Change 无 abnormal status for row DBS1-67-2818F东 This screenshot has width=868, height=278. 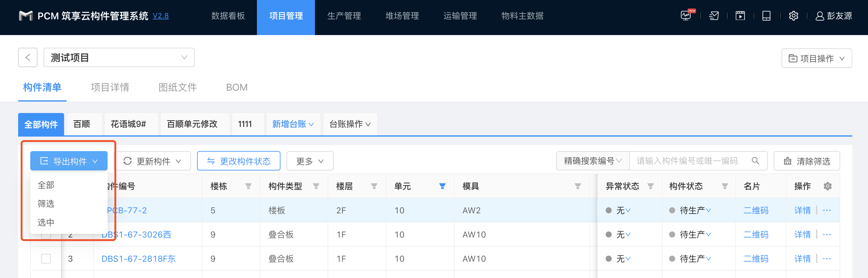pos(623,258)
